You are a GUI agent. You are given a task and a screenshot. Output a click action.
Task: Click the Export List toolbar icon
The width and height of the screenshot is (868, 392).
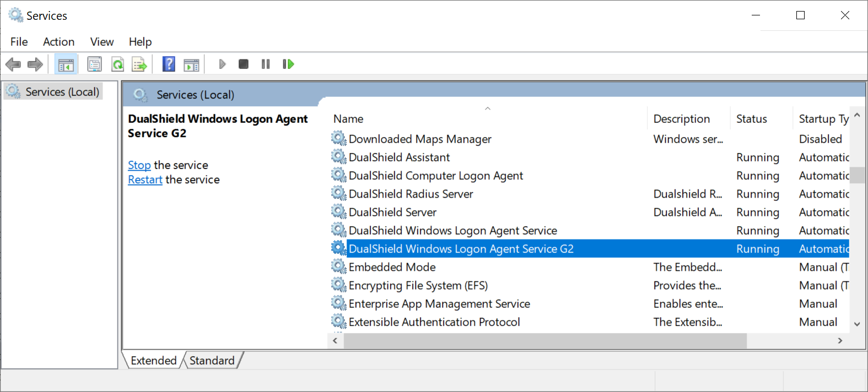(x=139, y=64)
